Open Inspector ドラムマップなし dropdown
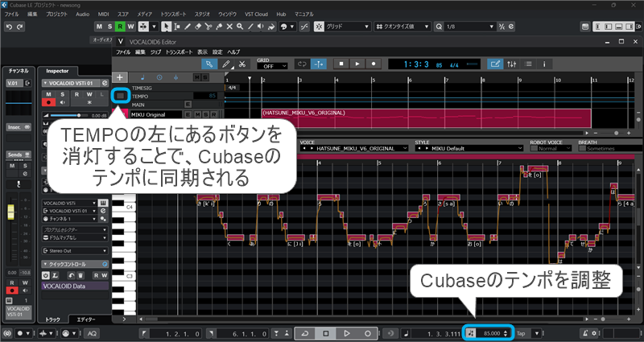 click(75, 237)
